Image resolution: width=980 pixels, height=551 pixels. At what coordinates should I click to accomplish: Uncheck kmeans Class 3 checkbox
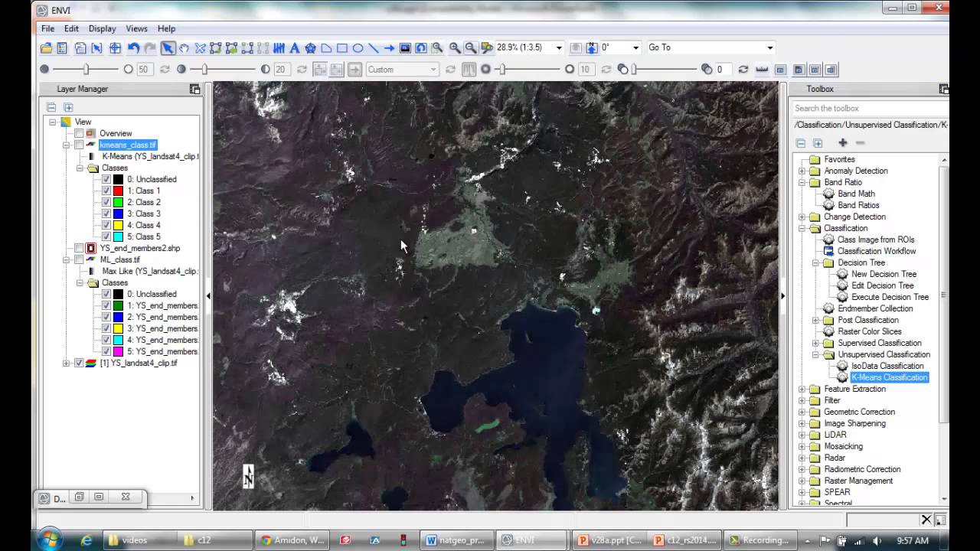(106, 214)
